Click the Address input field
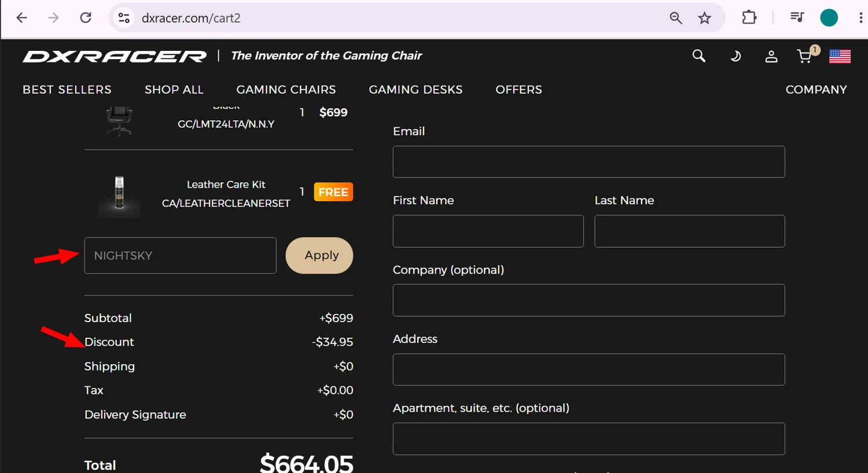 coord(589,369)
